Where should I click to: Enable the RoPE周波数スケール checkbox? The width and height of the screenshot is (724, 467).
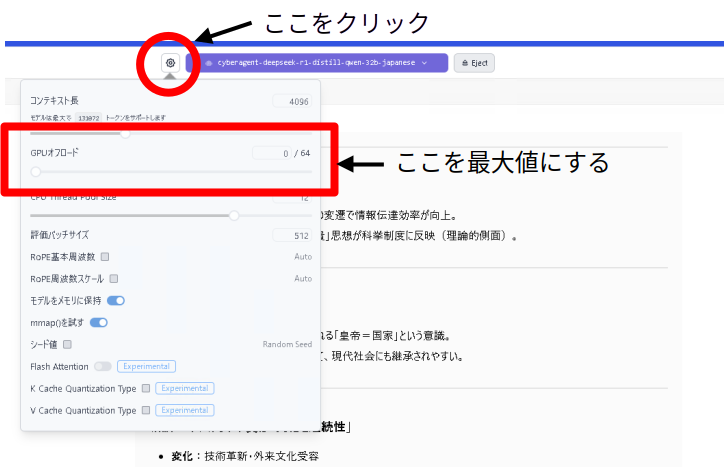114,279
